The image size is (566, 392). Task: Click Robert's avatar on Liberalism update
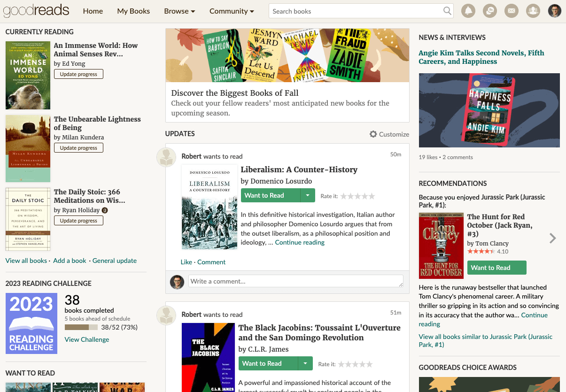click(166, 157)
